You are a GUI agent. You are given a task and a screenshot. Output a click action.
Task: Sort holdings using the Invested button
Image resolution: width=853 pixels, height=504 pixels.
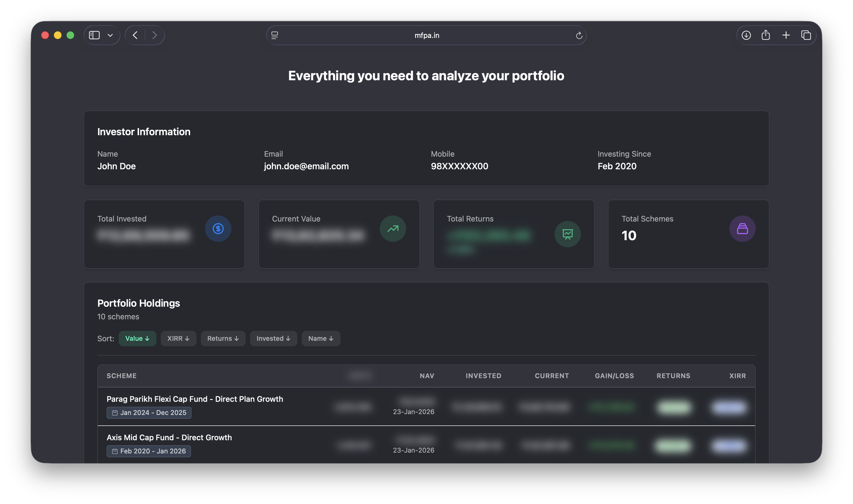click(x=273, y=338)
